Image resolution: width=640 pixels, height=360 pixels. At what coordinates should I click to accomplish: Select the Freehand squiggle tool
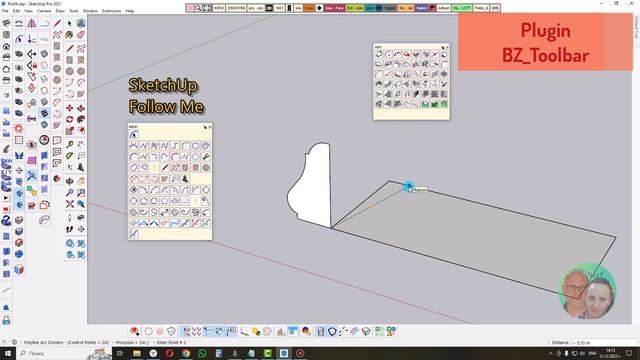81,48
